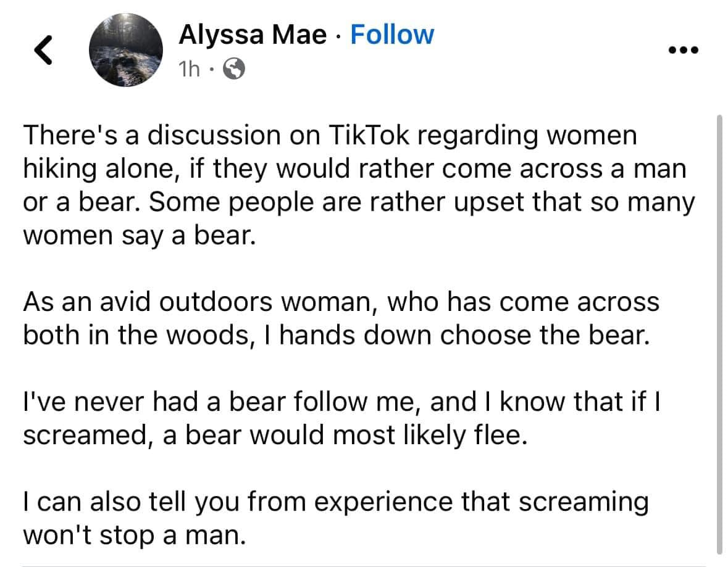Click the vertical scrollbar beside the post
This screenshot has width=728, height=567.
[x=719, y=334]
